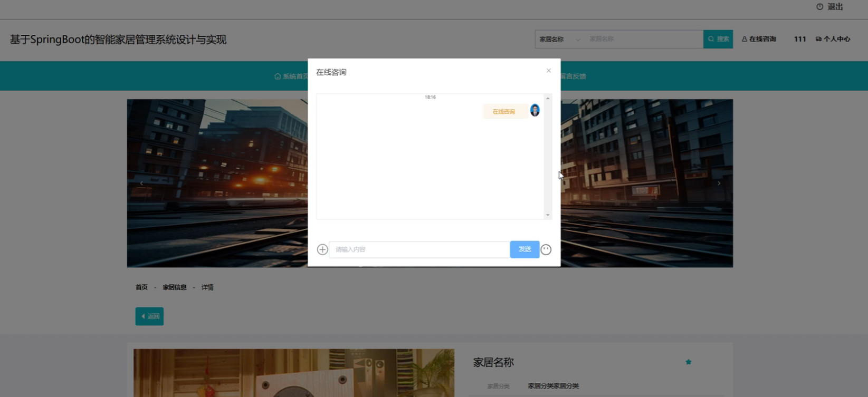868x397 pixels.
Task: Click the 18:16 chat timestamp
Action: pyautogui.click(x=430, y=97)
